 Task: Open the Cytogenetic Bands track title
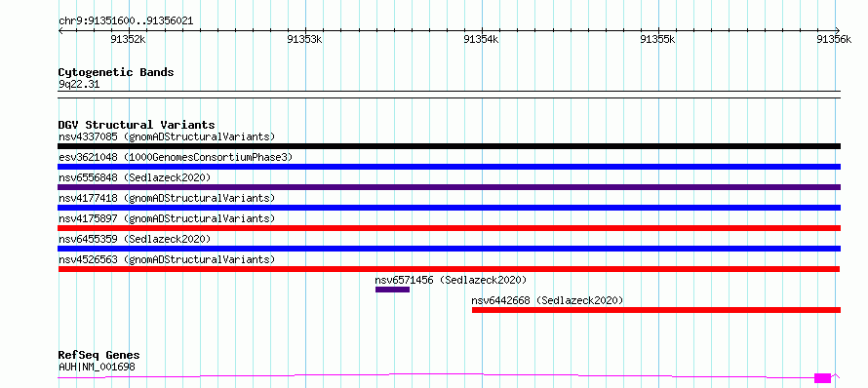point(116,72)
